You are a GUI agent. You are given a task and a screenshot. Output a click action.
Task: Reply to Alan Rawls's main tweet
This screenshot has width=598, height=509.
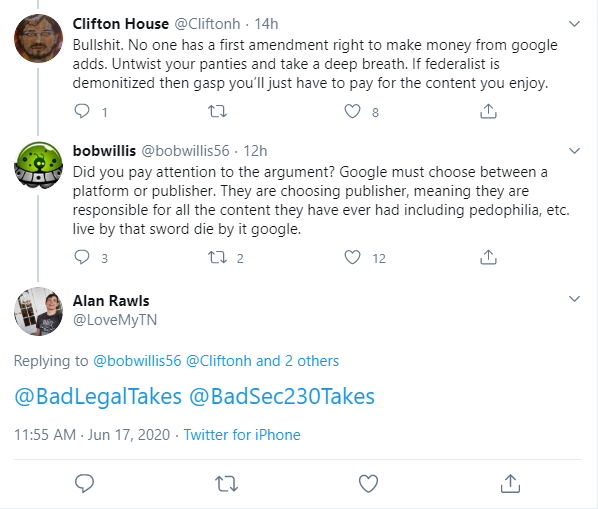tap(84, 483)
